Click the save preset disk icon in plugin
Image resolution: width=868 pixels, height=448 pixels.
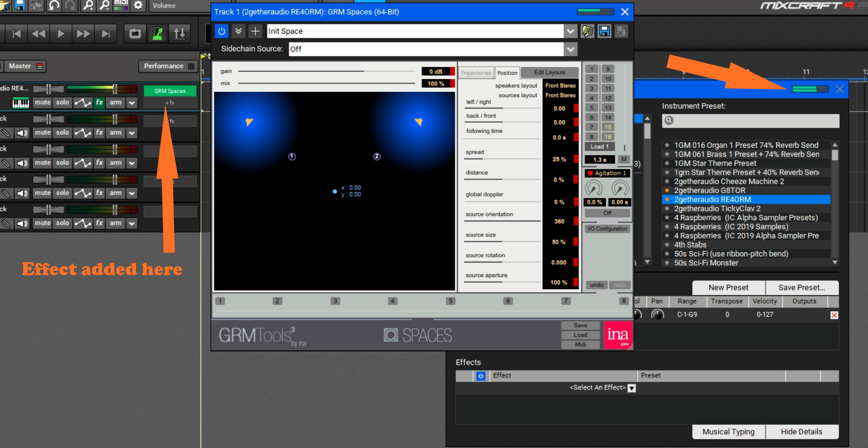(604, 31)
